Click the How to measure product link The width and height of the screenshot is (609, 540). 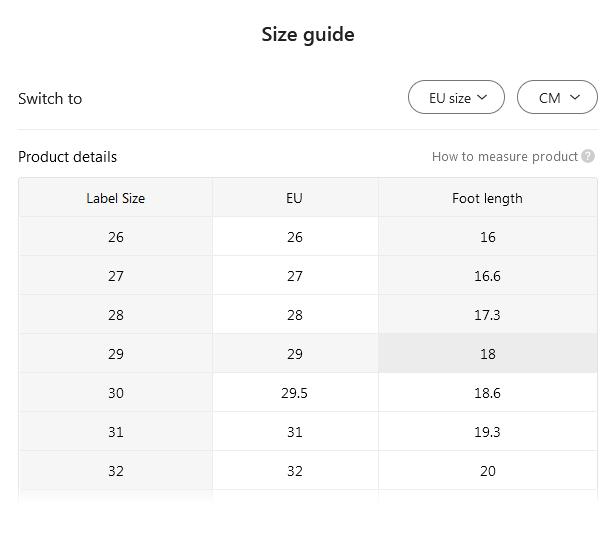[504, 156]
